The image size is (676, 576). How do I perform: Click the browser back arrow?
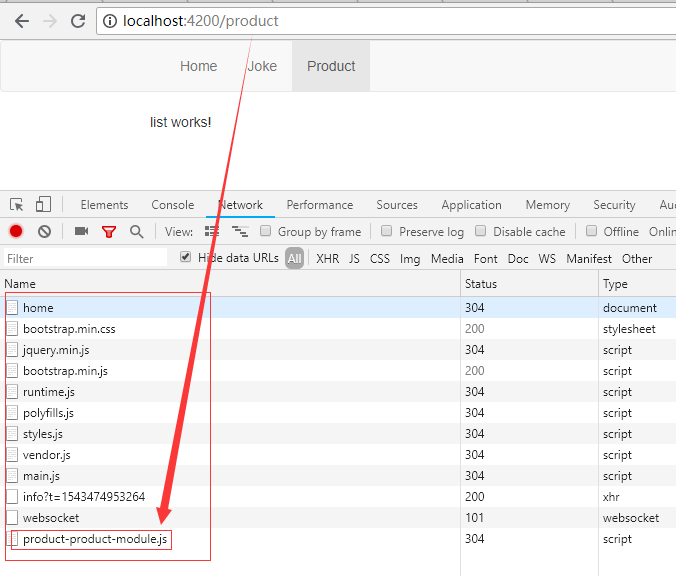[x=21, y=21]
